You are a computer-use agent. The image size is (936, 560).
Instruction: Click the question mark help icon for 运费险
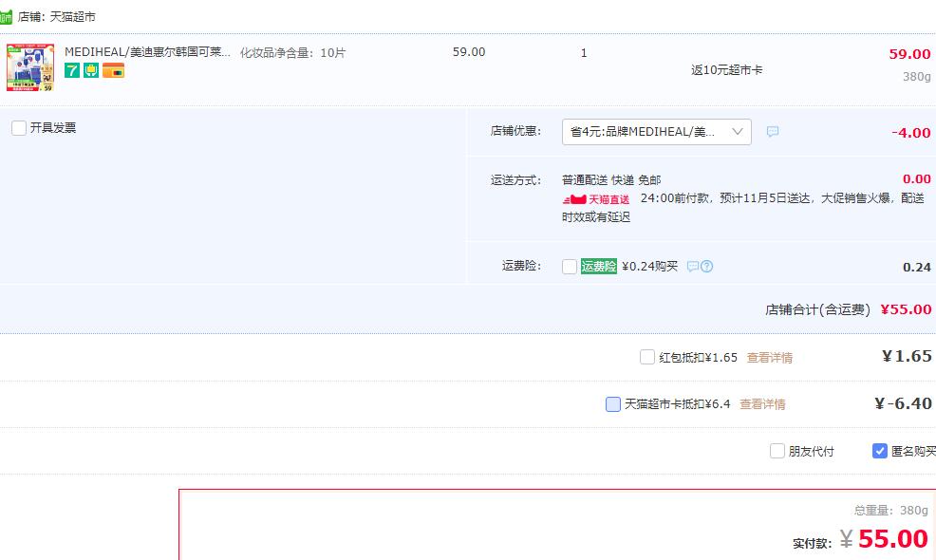tap(707, 267)
